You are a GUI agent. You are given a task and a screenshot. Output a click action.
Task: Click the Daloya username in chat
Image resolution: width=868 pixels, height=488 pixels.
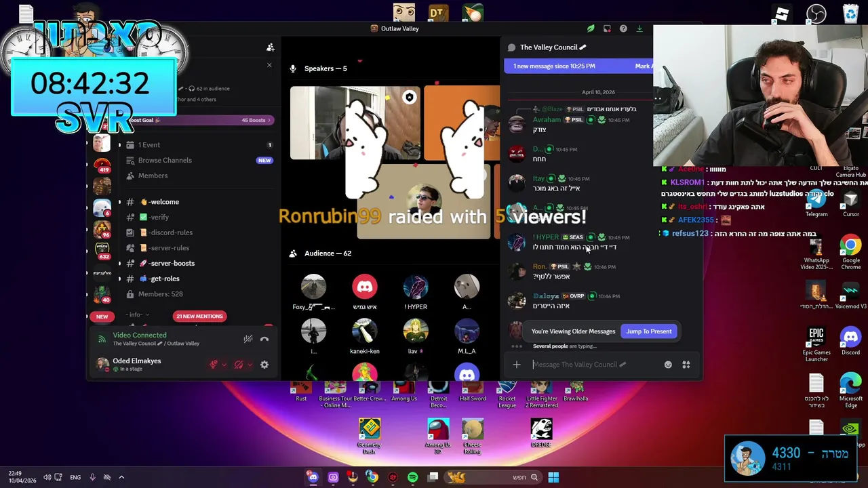(546, 296)
